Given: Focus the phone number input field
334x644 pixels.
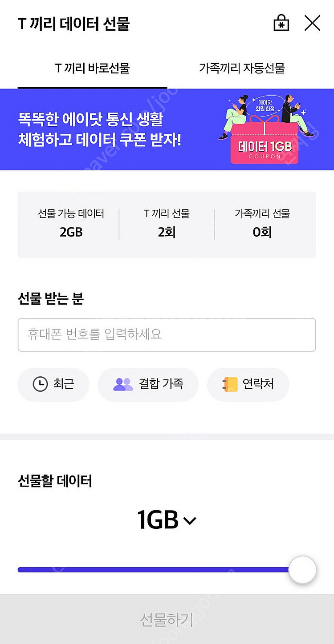Looking at the screenshot, I should coord(167,334).
